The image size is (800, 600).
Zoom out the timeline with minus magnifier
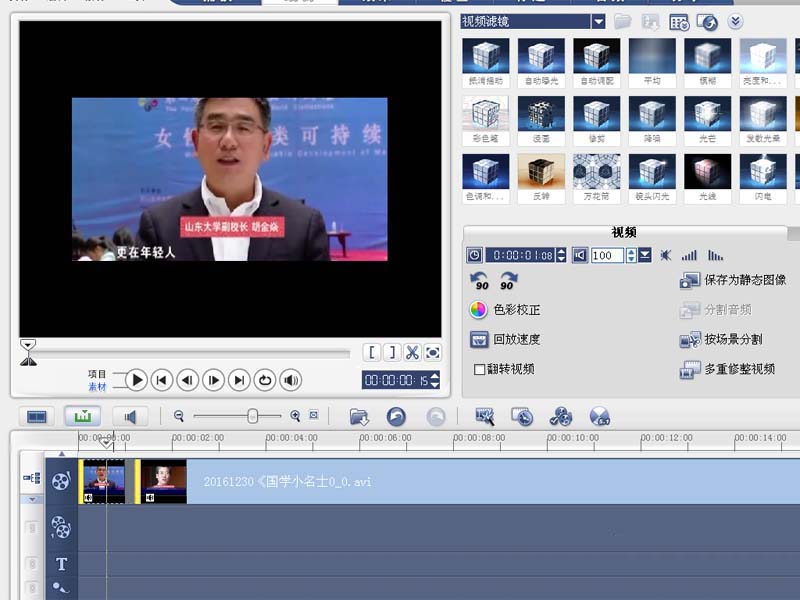click(179, 416)
